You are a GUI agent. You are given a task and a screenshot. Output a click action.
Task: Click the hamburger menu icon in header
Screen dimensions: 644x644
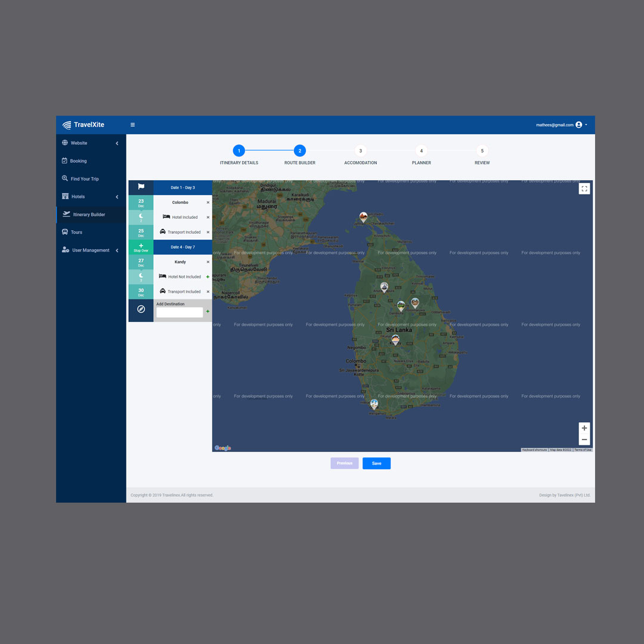point(132,125)
